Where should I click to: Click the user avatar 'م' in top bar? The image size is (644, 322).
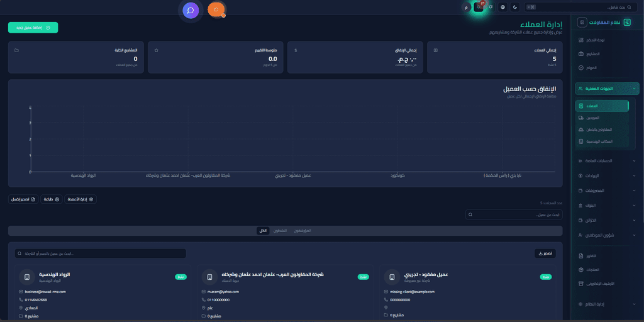coord(466,7)
